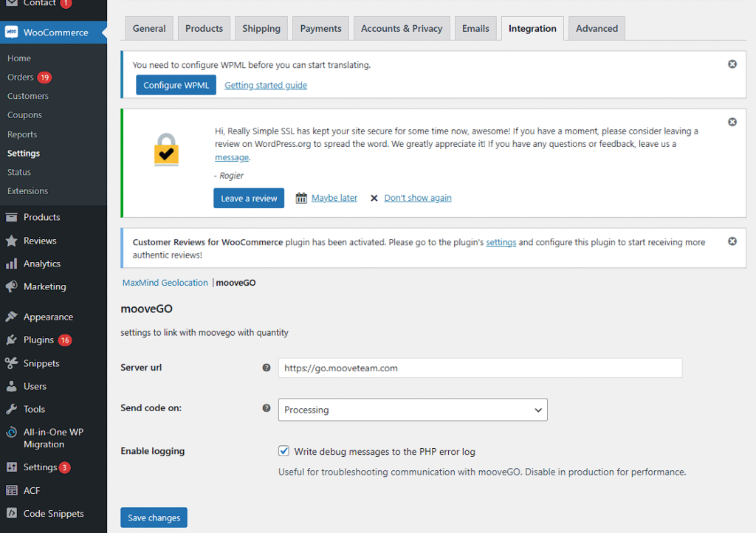The image size is (756, 533).
Task: Switch to the Accounts & Privacy tab
Action: click(402, 29)
